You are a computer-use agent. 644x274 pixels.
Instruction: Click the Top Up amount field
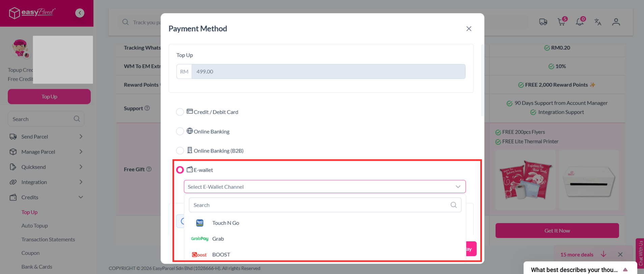click(x=328, y=72)
